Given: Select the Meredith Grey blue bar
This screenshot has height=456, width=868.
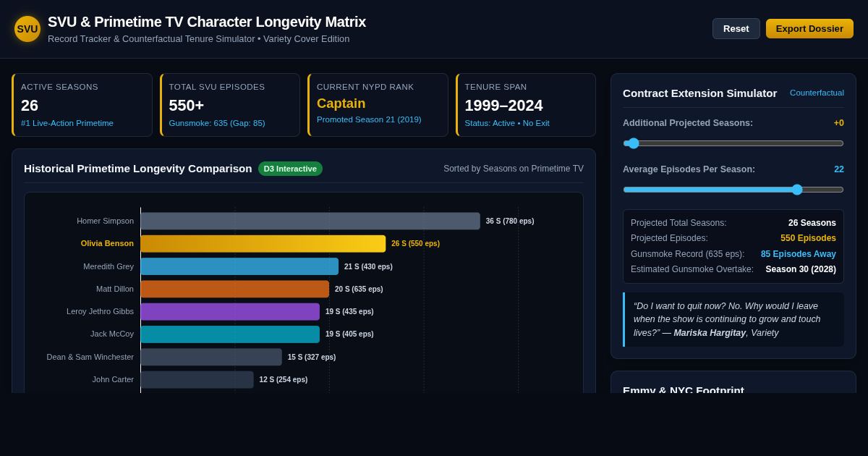Looking at the screenshot, I should (x=239, y=266).
